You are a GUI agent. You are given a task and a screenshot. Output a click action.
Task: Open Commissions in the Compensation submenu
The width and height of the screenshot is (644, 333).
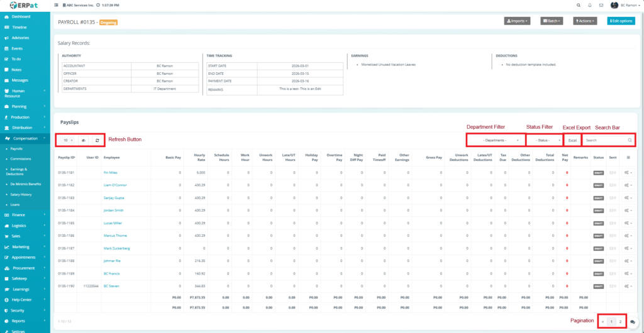pyautogui.click(x=21, y=158)
